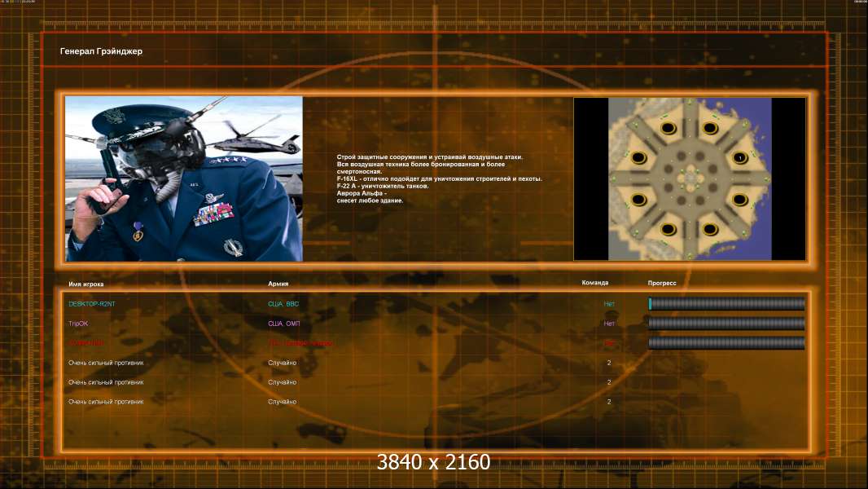Click the F-16XL line in the description
Screen dimensions: 868x489
point(439,178)
